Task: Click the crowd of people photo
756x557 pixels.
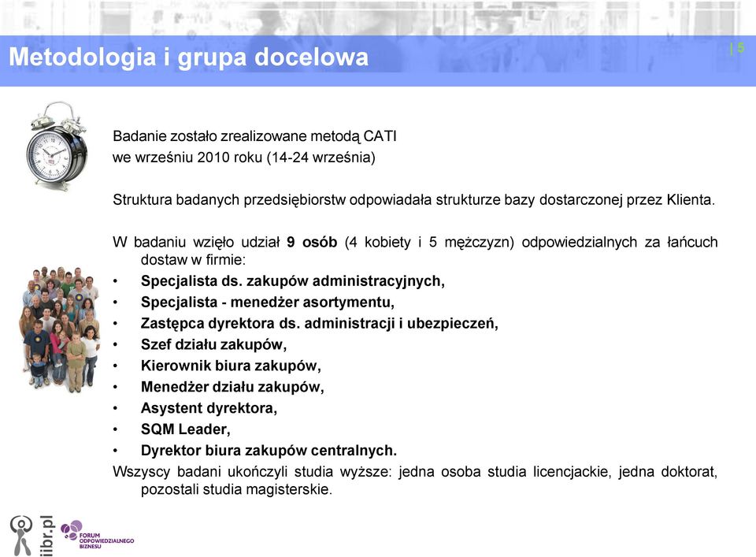Action: (x=60, y=329)
